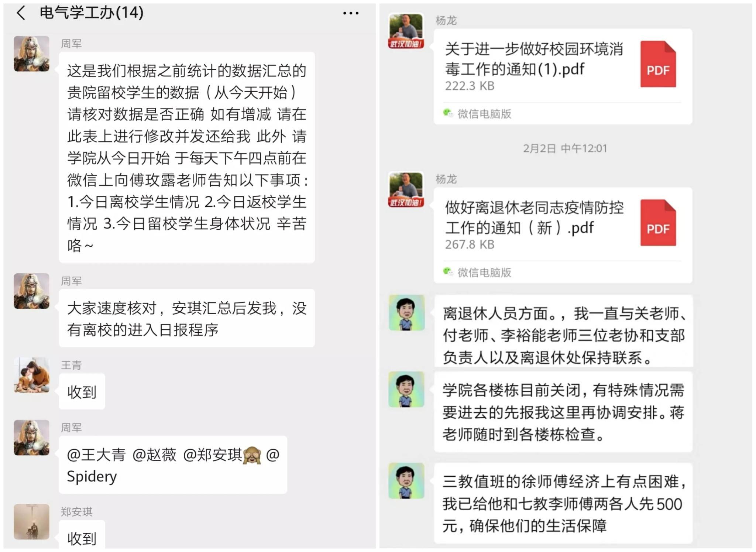Tap the WeChat logo under the 222.3 KB file
756x552 pixels.
(448, 113)
